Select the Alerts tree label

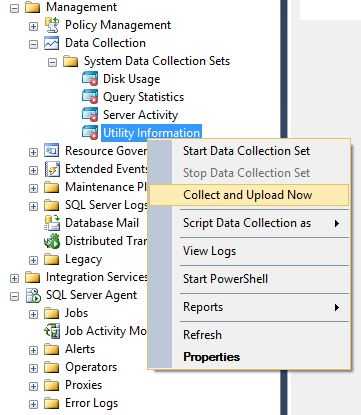[80, 349]
